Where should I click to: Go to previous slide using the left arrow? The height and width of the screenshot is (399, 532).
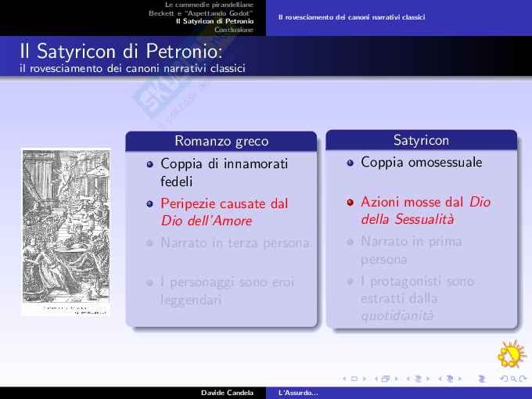pyautogui.click(x=344, y=379)
